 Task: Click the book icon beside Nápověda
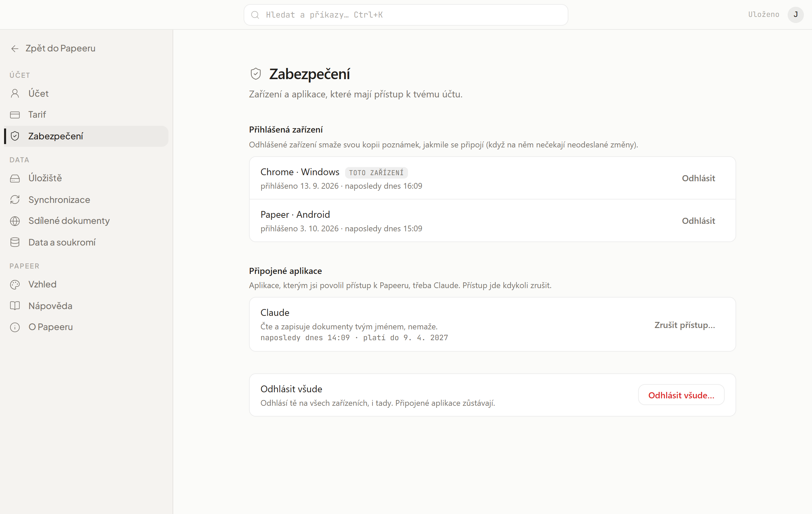pos(15,306)
